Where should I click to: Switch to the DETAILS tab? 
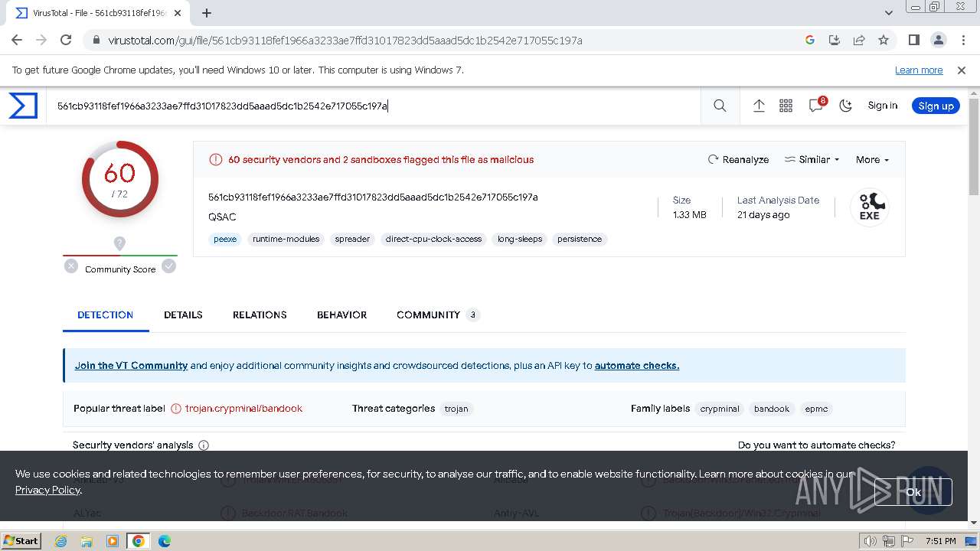[x=183, y=315]
